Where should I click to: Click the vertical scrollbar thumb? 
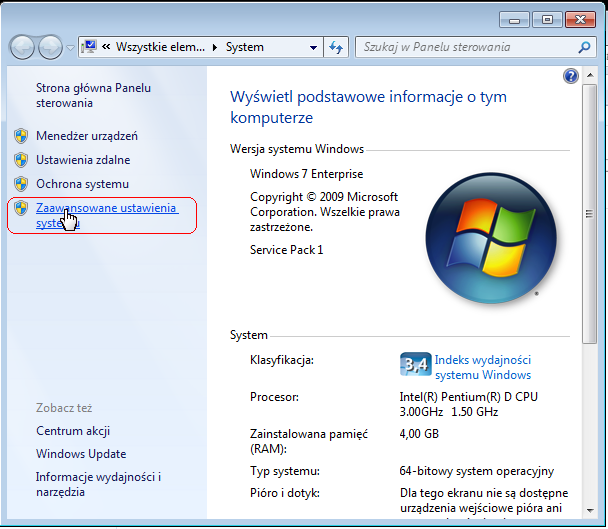[589, 214]
